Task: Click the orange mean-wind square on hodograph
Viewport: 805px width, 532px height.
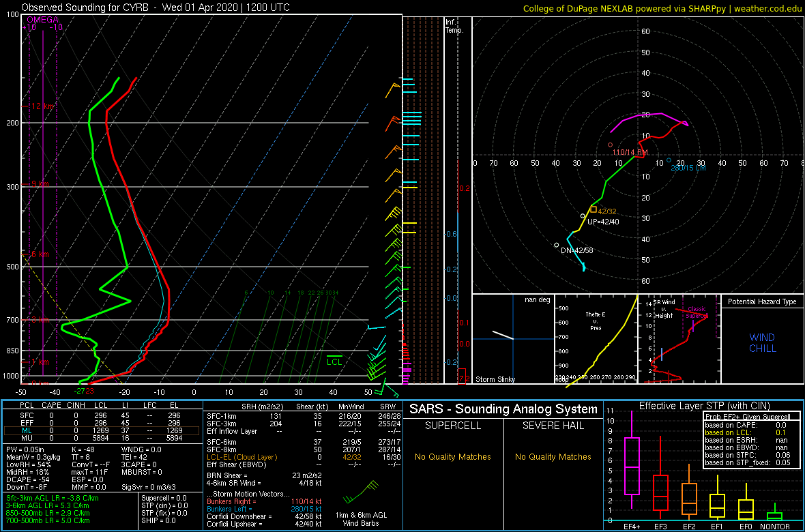Action: pos(594,209)
